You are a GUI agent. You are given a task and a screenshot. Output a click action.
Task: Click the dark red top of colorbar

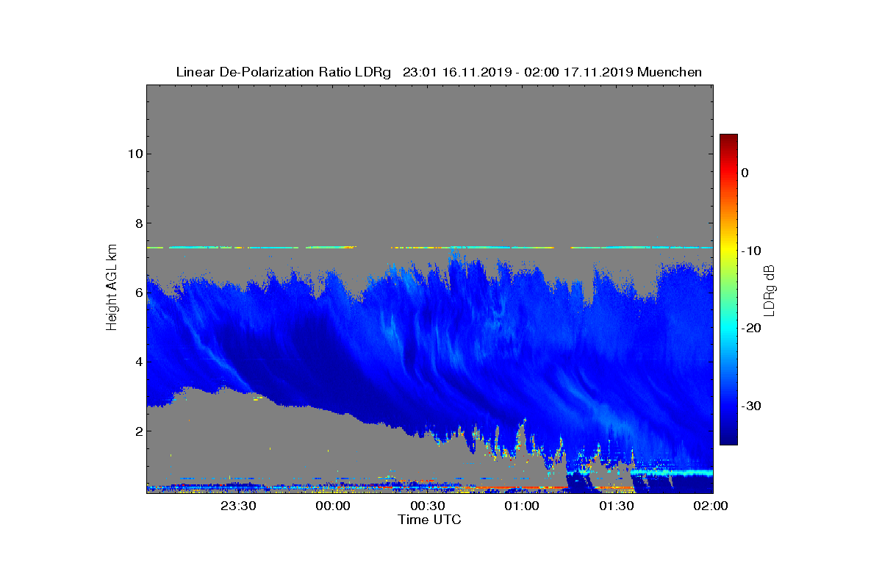click(x=728, y=140)
